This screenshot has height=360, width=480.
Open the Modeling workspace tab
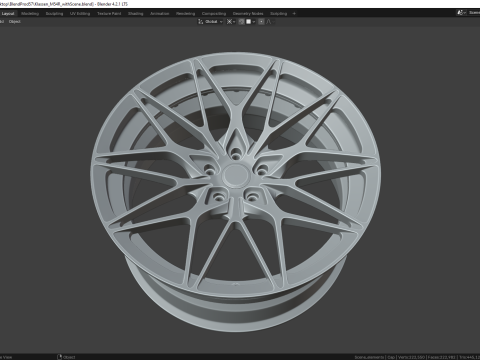point(30,14)
